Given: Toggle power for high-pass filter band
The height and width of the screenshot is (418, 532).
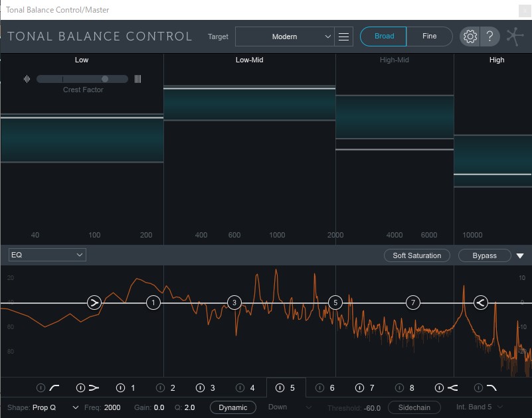Looking at the screenshot, I should pos(41,387).
